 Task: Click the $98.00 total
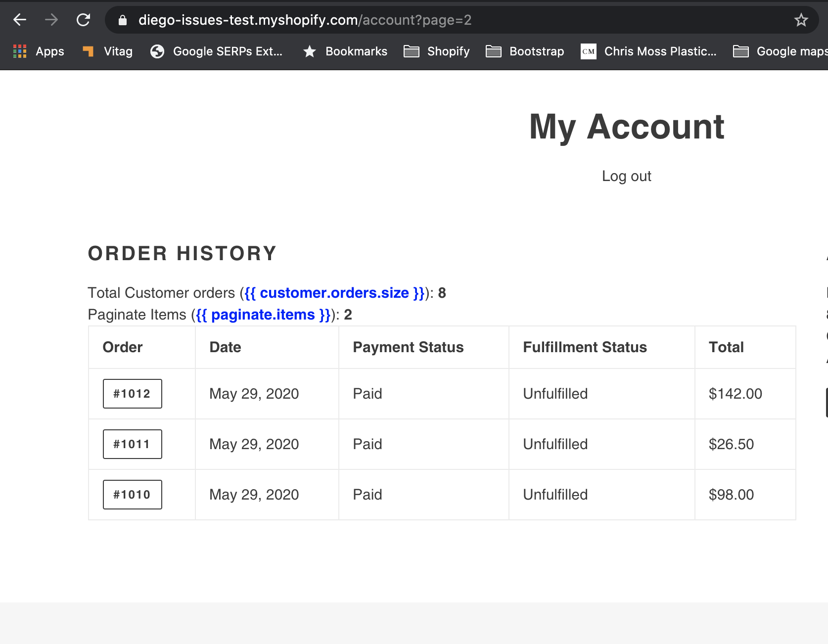pos(731,495)
